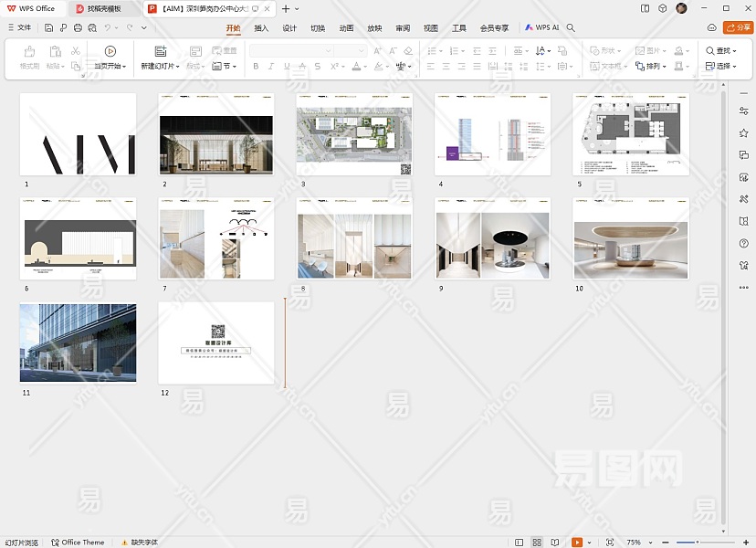Click the WPS AI search magnifier icon
The height and width of the screenshot is (548, 756).
coord(571,28)
